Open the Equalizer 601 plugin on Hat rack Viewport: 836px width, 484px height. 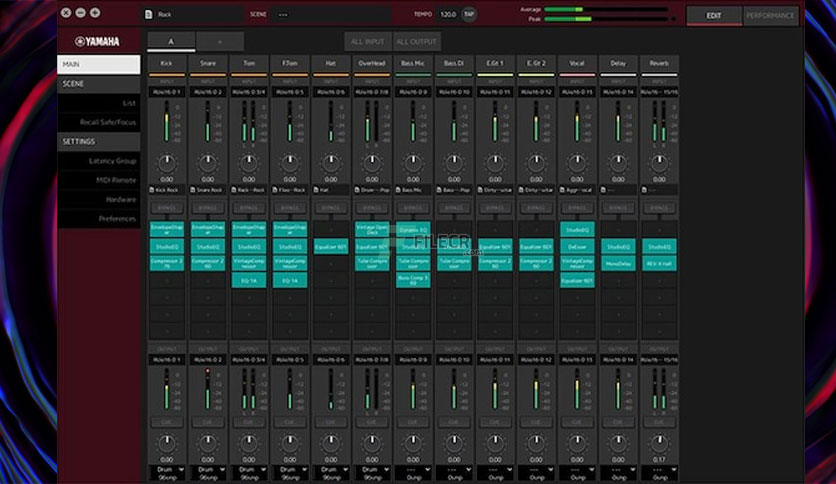[x=331, y=246]
